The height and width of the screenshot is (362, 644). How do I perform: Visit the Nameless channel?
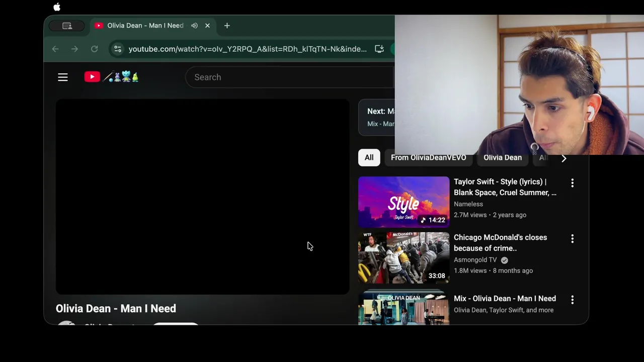(x=468, y=204)
